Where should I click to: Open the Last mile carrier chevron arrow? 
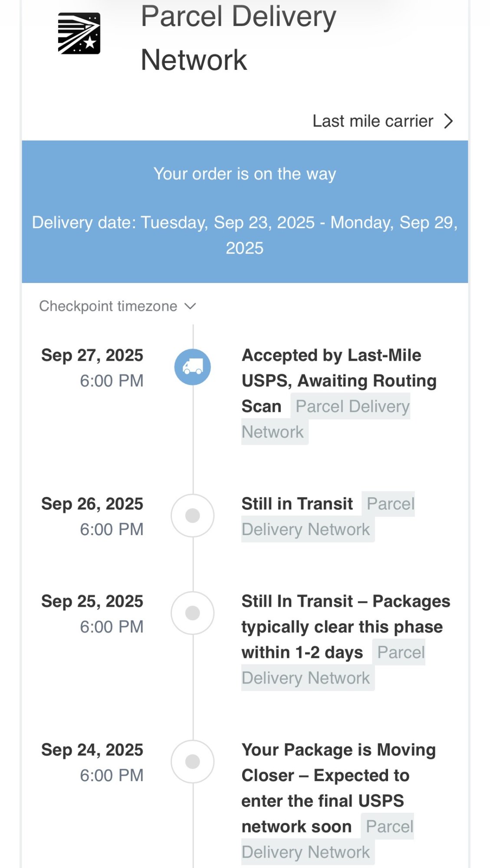coord(448,121)
